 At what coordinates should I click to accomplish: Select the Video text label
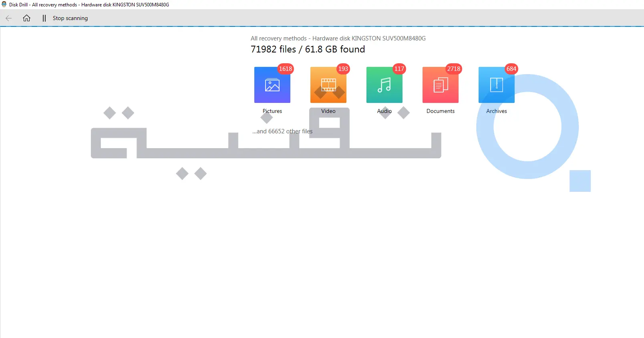click(328, 111)
